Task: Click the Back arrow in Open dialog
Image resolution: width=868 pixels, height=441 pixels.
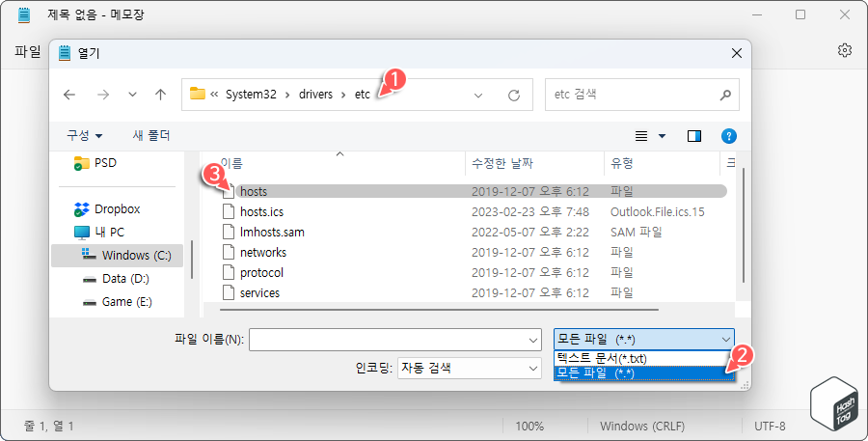Action: coord(69,95)
